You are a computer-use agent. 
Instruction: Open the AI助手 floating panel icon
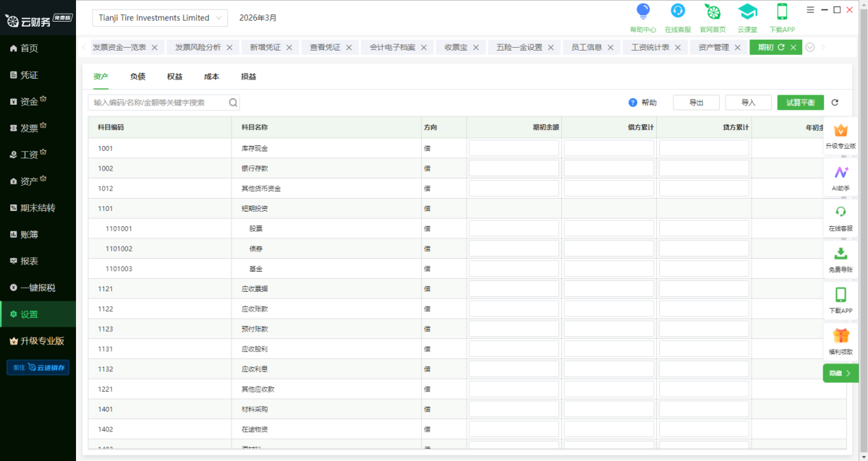(x=841, y=173)
